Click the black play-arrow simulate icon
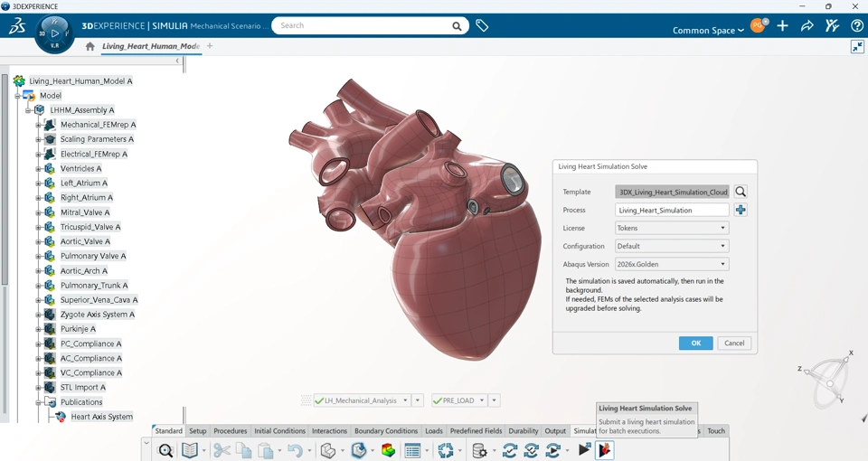The image size is (868, 461). click(x=585, y=449)
